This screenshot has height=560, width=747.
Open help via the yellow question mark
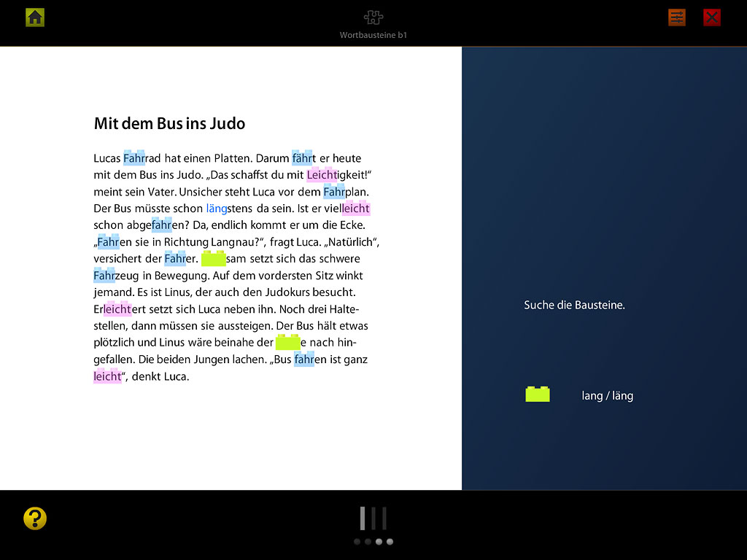(35, 518)
